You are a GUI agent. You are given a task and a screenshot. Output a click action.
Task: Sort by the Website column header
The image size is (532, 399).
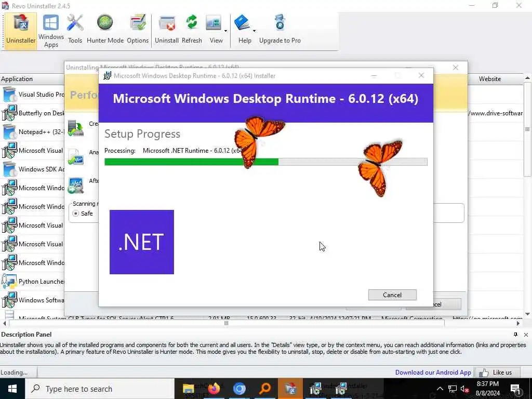(x=489, y=79)
